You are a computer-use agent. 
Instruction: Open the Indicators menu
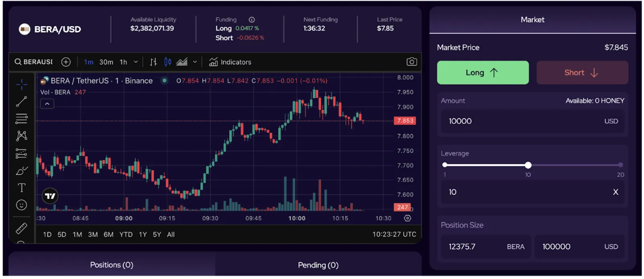(230, 62)
